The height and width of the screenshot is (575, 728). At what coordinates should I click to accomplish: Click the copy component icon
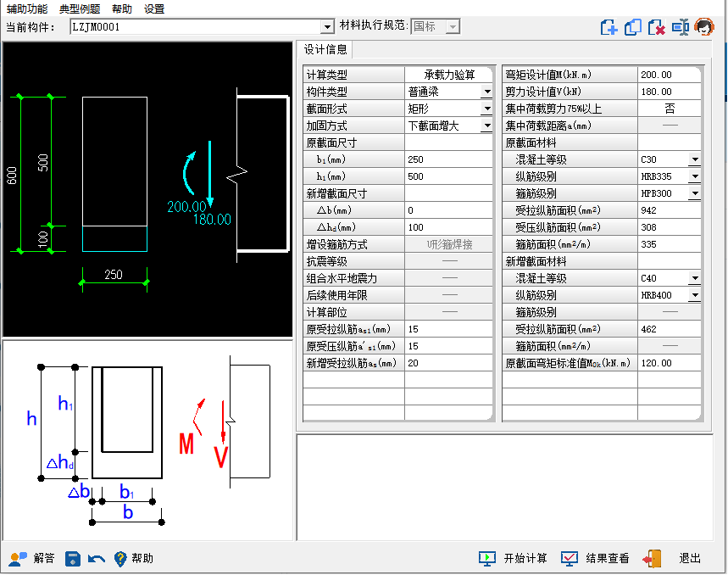pyautogui.click(x=632, y=27)
